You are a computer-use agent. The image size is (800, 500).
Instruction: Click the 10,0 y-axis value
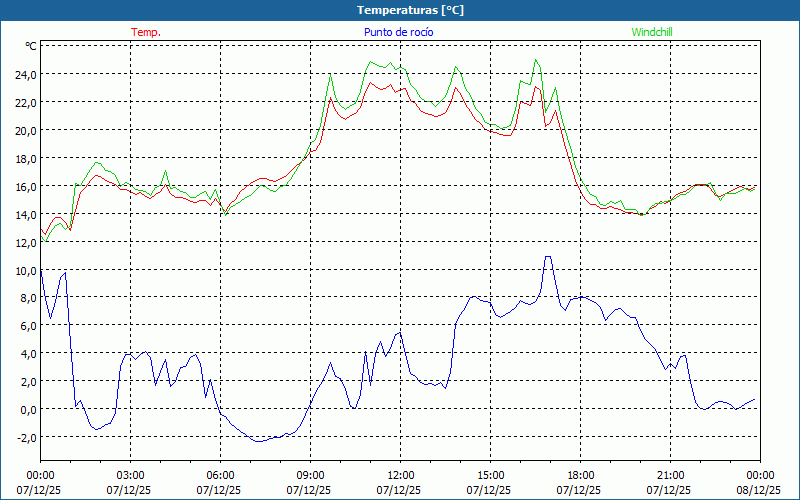tap(24, 270)
